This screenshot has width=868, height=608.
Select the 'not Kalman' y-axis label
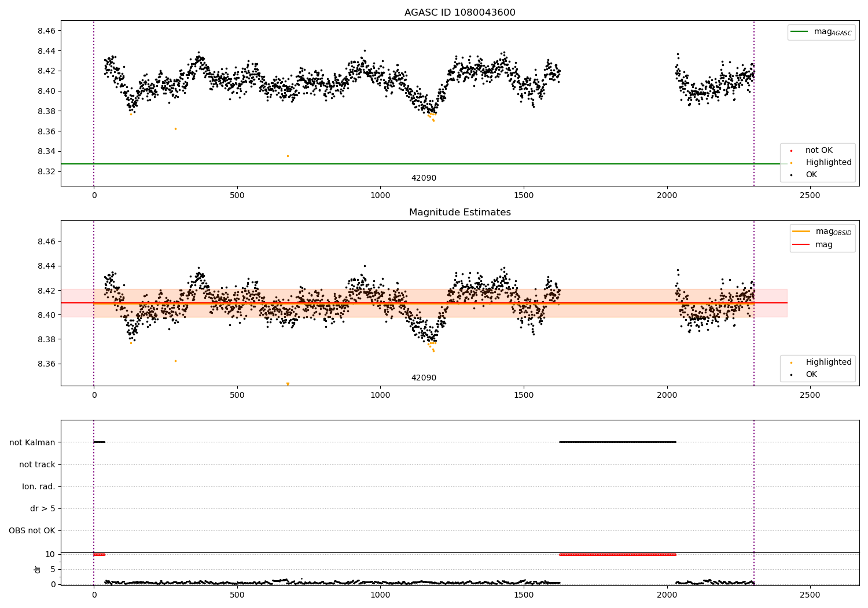(32, 442)
